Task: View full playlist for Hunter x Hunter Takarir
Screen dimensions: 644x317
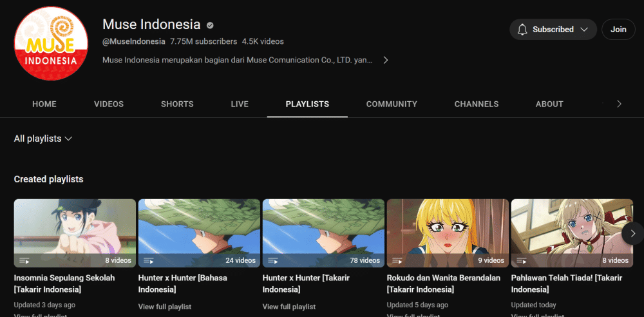Action: (x=289, y=307)
